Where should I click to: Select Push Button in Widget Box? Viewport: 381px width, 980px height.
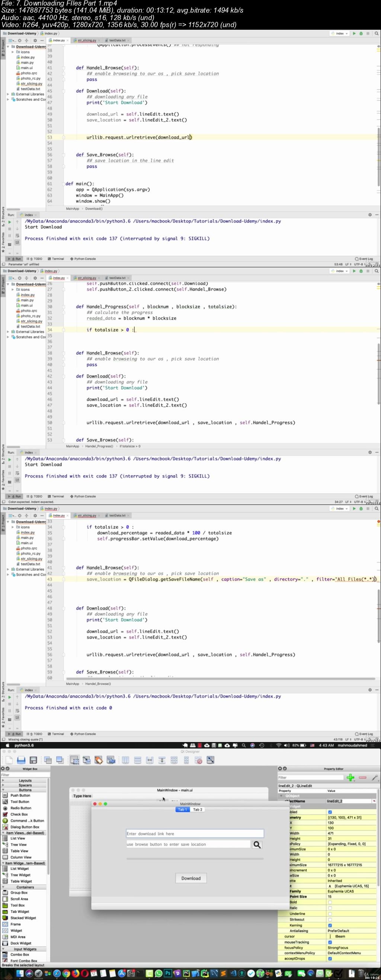[20, 796]
